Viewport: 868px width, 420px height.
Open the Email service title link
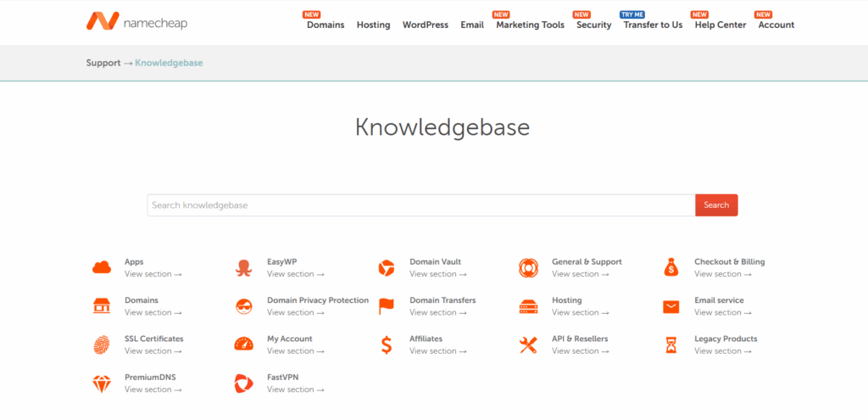[719, 300]
